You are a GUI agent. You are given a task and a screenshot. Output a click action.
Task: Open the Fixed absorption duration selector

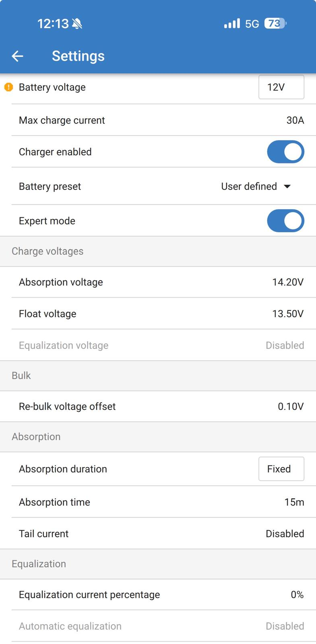[x=281, y=469]
